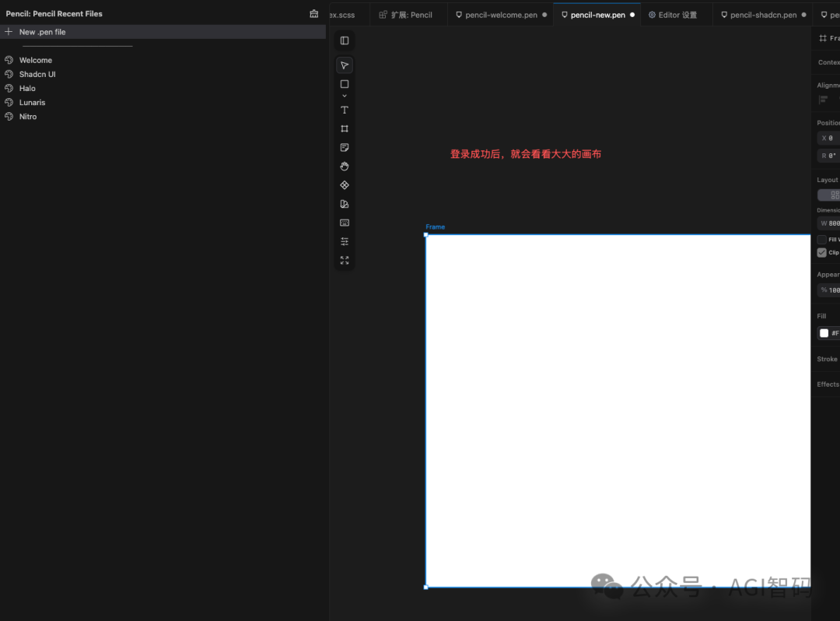Open the Halo recent file
This screenshot has width=840, height=621.
tap(27, 89)
